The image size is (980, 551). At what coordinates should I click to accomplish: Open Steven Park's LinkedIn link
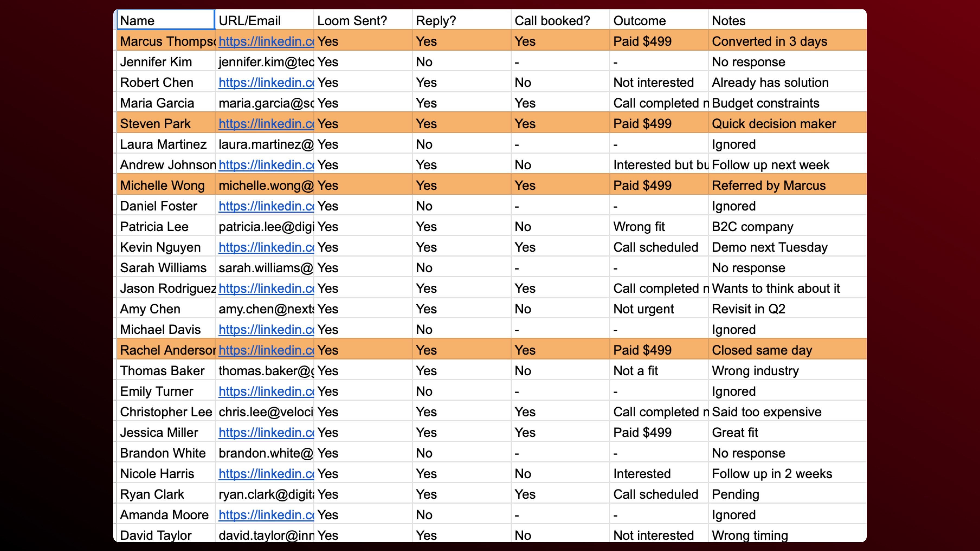click(266, 124)
